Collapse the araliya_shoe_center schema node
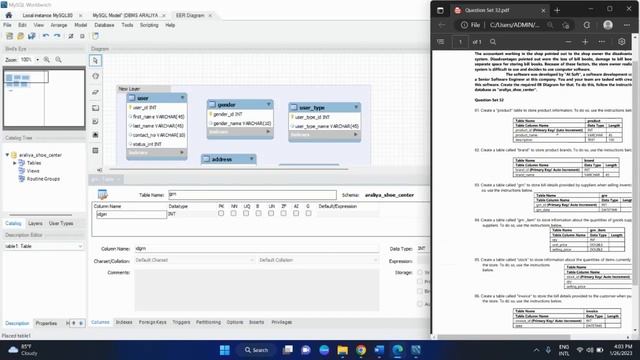The height and width of the screenshot is (360, 640). 7,155
